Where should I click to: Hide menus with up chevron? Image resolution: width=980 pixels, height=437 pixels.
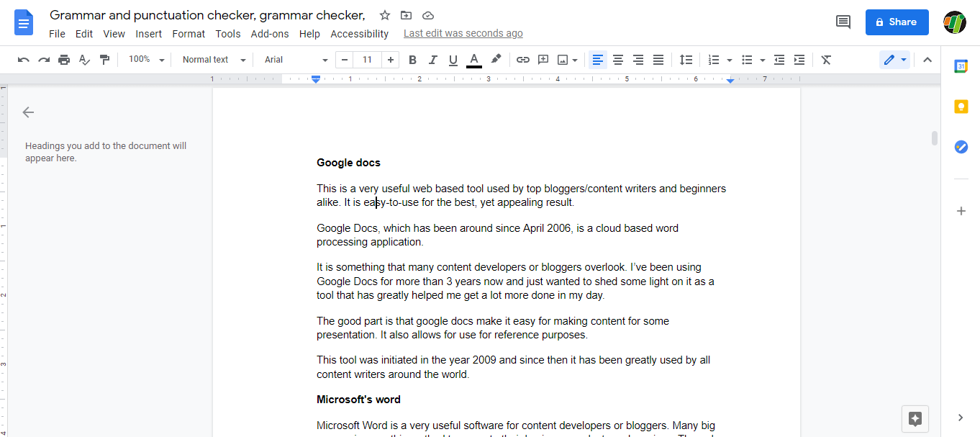(x=927, y=60)
